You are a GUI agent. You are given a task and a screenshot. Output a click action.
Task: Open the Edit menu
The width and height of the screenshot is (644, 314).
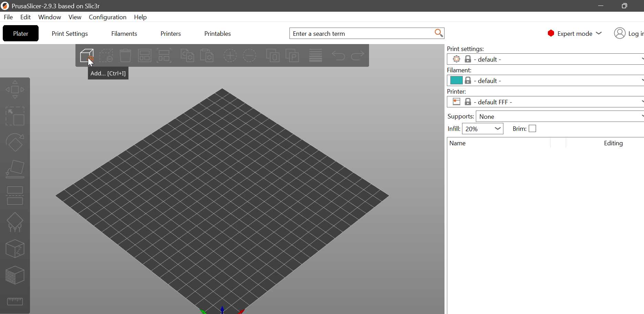25,17
